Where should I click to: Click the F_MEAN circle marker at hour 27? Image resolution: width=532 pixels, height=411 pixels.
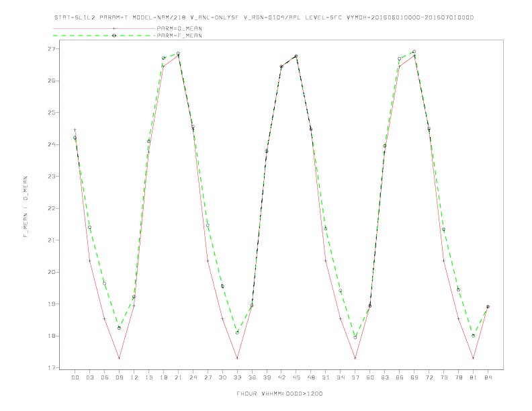click(208, 225)
